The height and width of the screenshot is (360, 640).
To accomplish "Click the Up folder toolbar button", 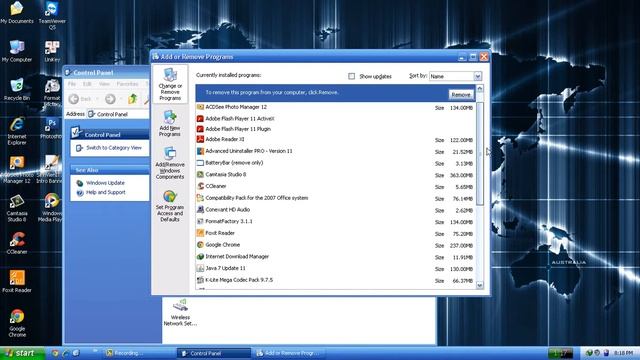I will pyautogui.click(x=132, y=99).
